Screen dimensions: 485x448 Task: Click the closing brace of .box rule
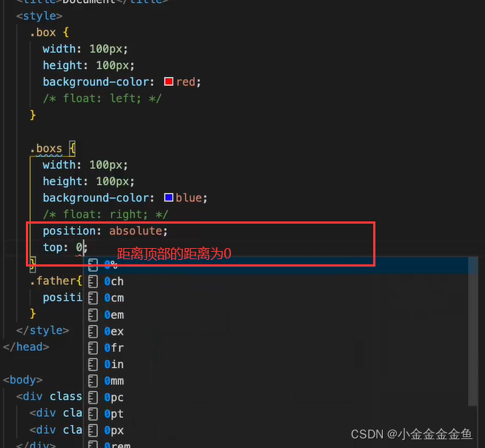[x=33, y=115]
